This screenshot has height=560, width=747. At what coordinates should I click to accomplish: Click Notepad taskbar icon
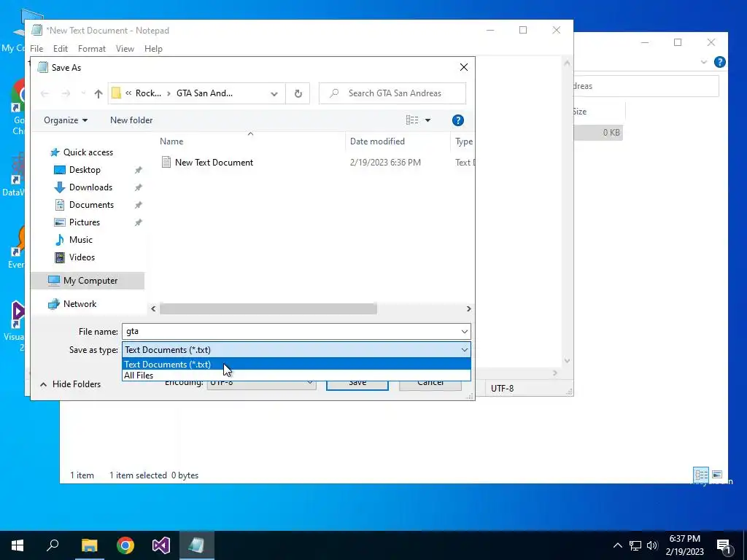[x=197, y=545]
